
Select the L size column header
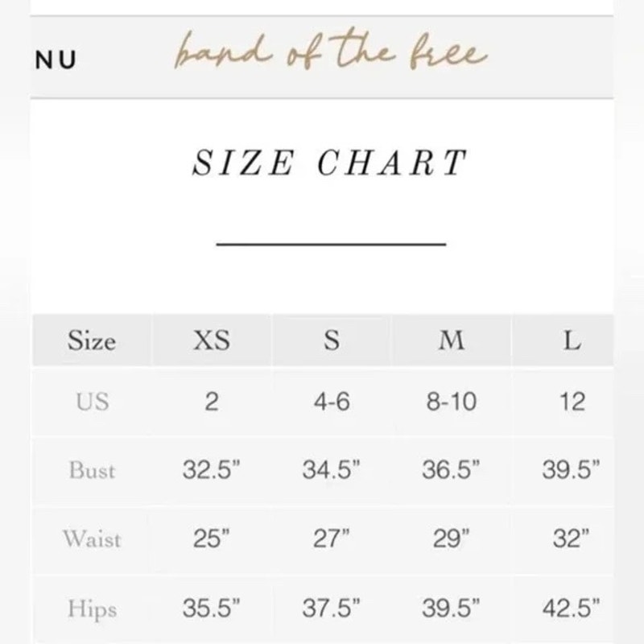pyautogui.click(x=572, y=341)
